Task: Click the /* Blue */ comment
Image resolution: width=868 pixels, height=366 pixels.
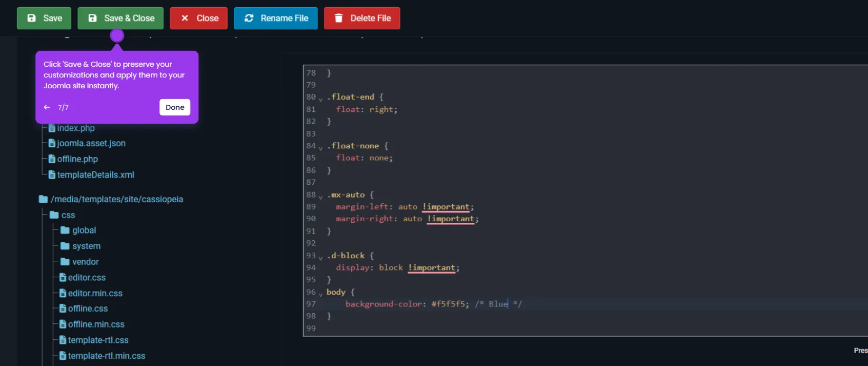Action: [x=498, y=304]
